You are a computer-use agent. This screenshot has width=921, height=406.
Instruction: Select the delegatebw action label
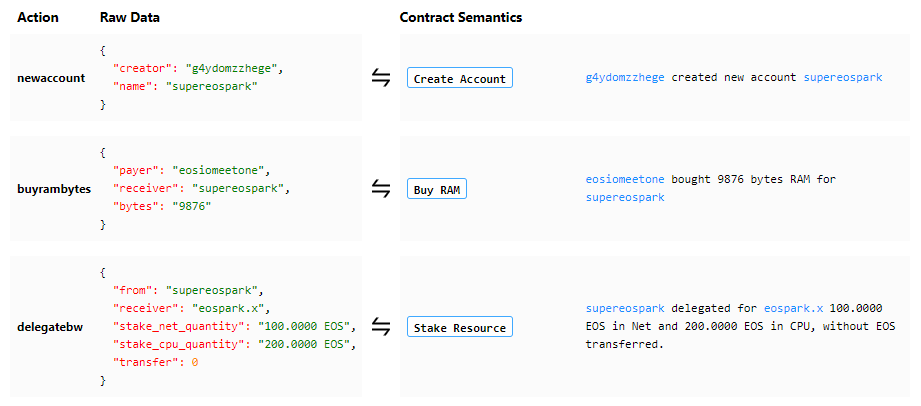pyautogui.click(x=50, y=327)
